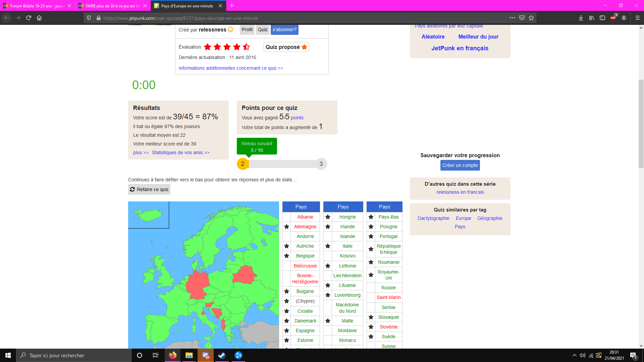Open the points link in Points panel
The width and height of the screenshot is (644, 362).
coord(297,118)
